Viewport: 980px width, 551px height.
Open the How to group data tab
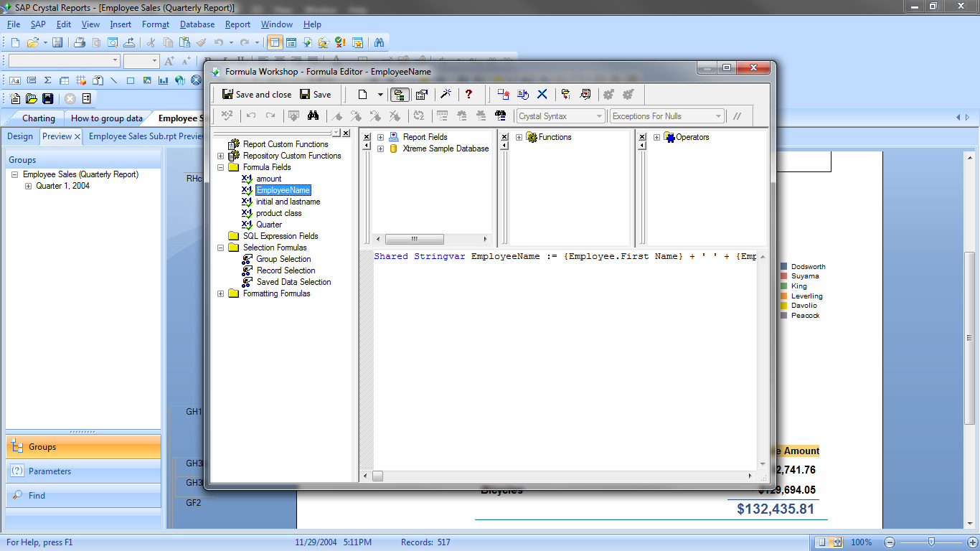107,118
